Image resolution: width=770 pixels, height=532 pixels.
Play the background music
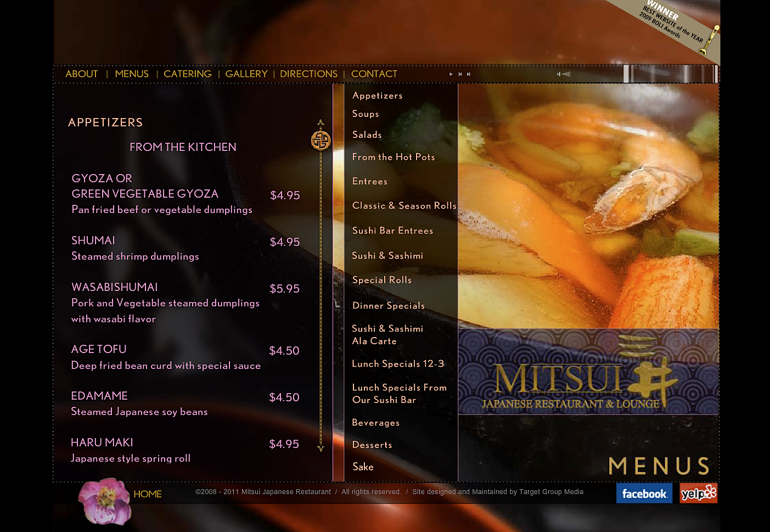[451, 74]
